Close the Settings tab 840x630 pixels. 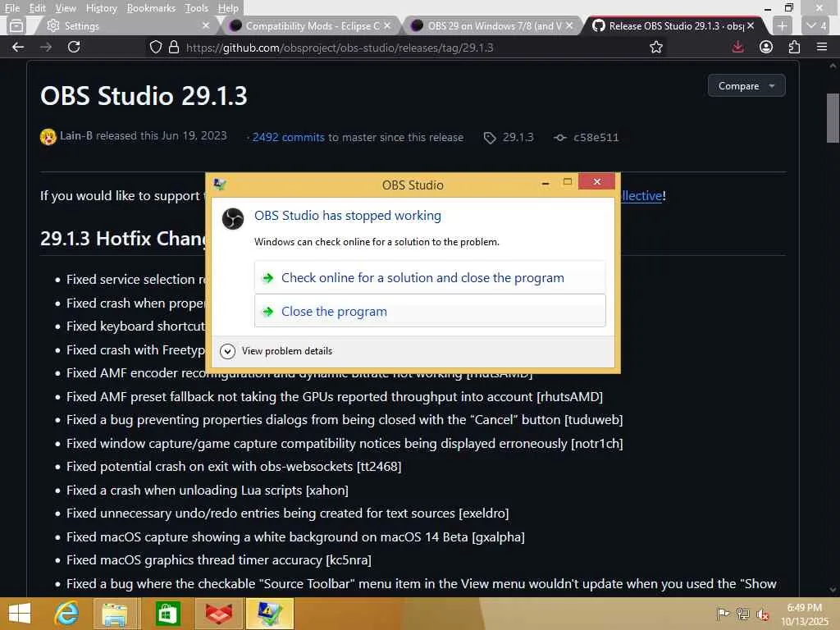206,25
